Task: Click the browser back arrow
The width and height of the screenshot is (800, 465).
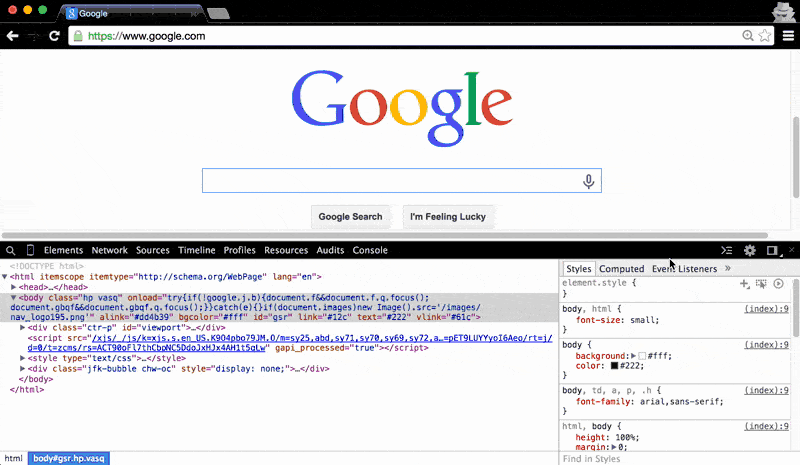Action: [12, 36]
